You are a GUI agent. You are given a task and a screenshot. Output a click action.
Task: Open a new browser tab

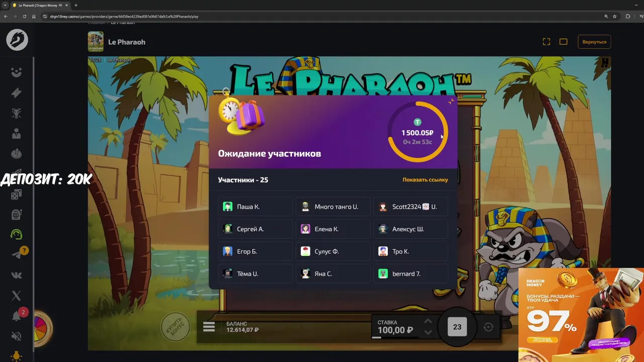[76, 5]
